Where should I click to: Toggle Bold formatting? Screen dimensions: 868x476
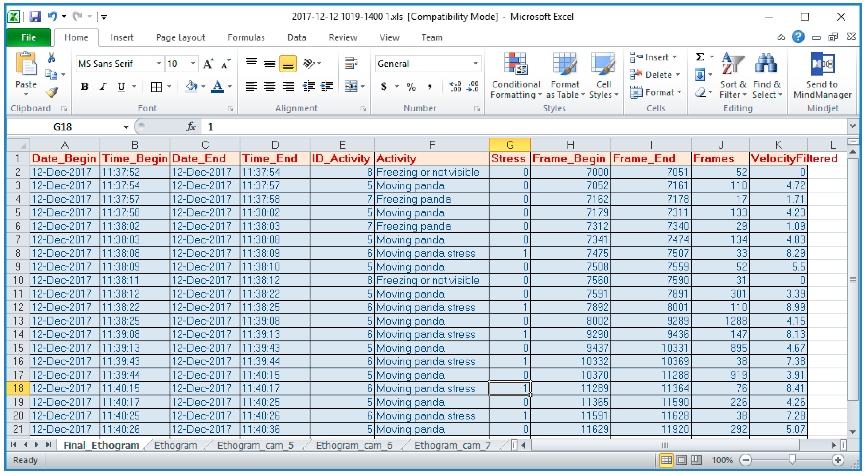click(85, 87)
